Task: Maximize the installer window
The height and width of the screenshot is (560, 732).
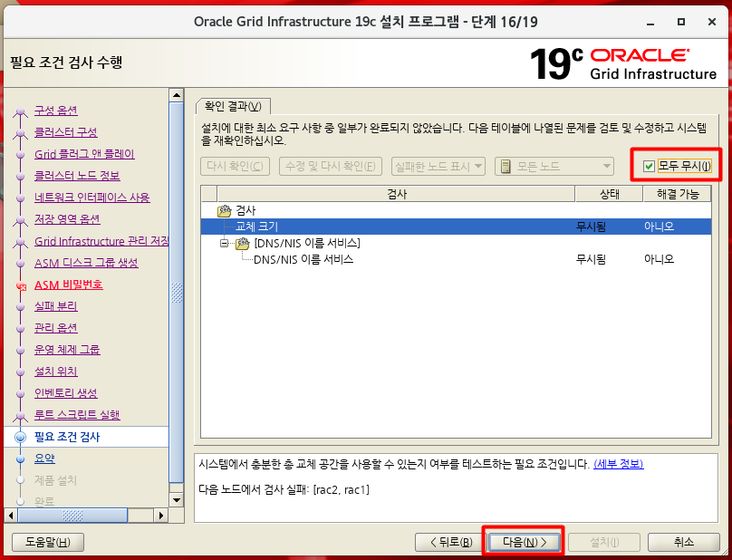Action: coord(681,22)
